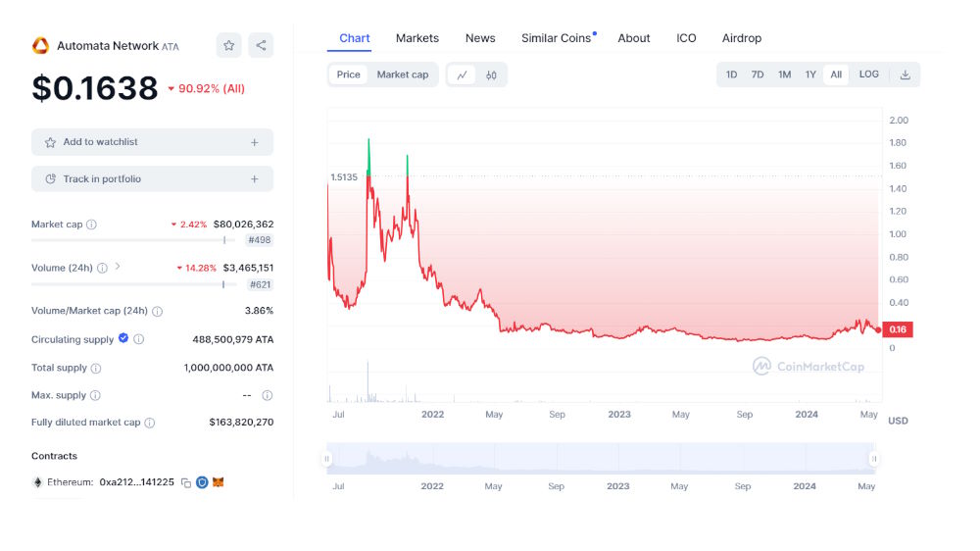Click the Volume (24h) info icon
This screenshot has width=980, height=551.
pos(102,268)
